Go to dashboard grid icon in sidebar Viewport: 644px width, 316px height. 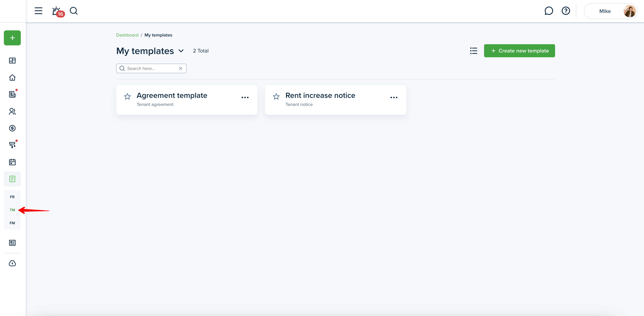pos(12,61)
